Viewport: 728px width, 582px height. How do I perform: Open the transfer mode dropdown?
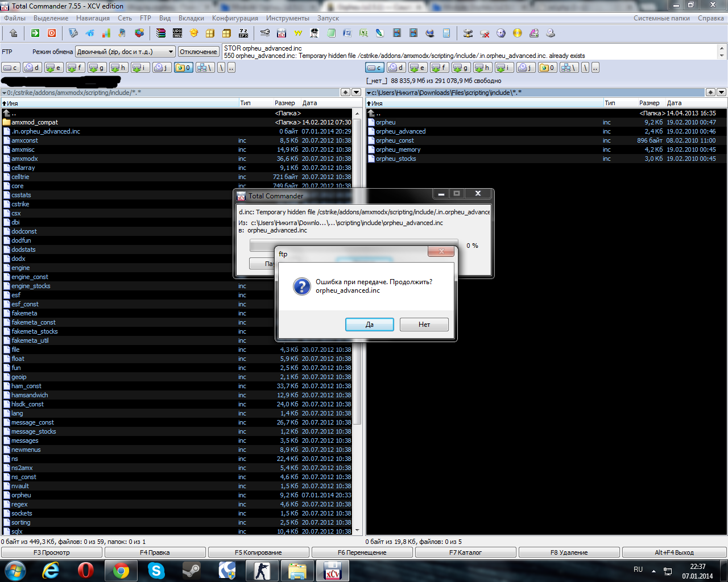click(125, 52)
